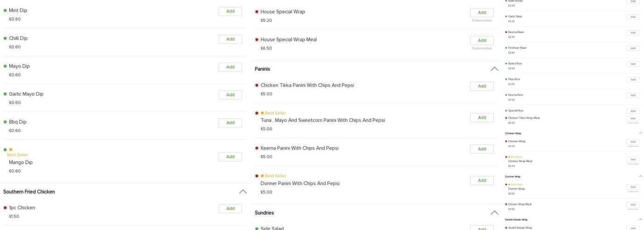Add Chilli Dip to the order
644x230 pixels.
[230, 39]
